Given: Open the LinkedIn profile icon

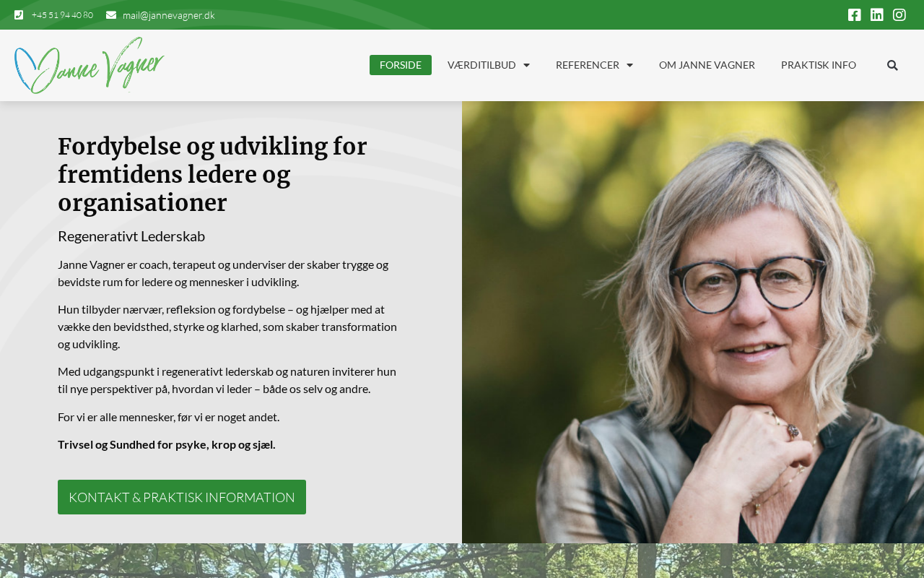Looking at the screenshot, I should tap(876, 15).
